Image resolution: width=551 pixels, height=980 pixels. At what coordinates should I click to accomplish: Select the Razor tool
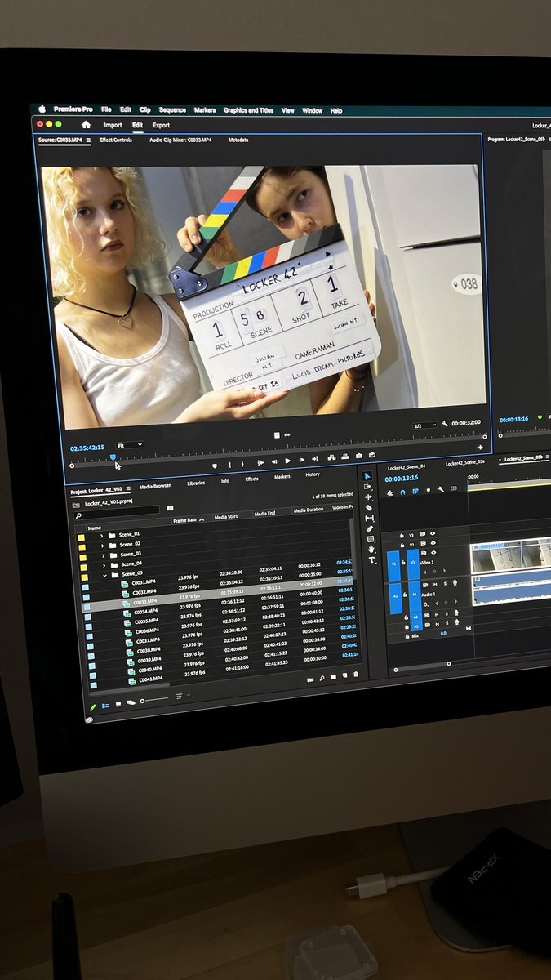(369, 508)
